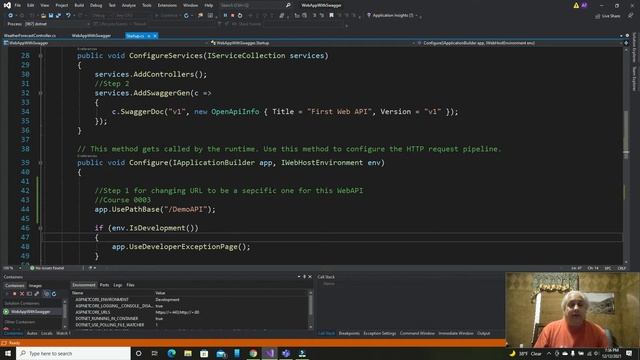The height and width of the screenshot is (360, 640).
Task: Restart debugging icon
Action: pyautogui.click(x=240, y=16)
